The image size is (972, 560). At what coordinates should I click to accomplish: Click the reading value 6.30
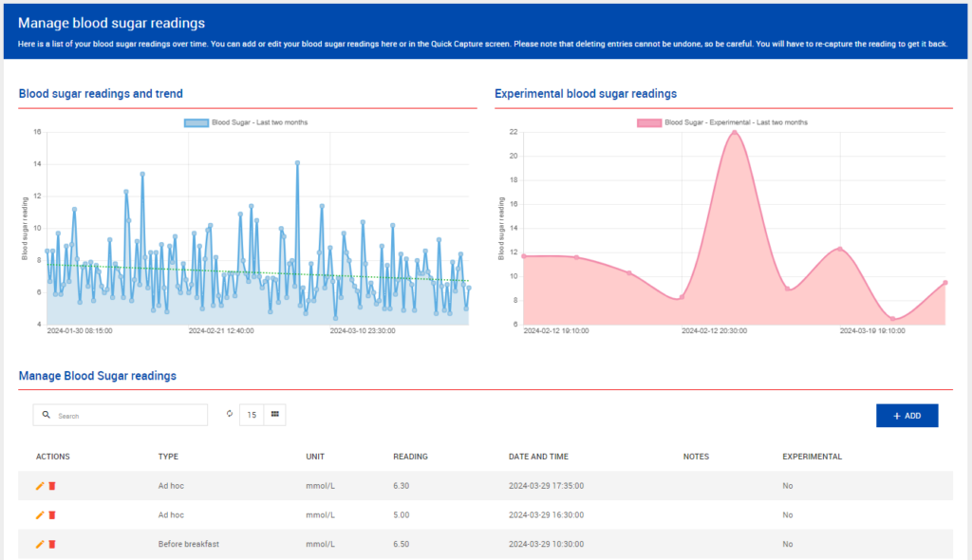pos(402,486)
